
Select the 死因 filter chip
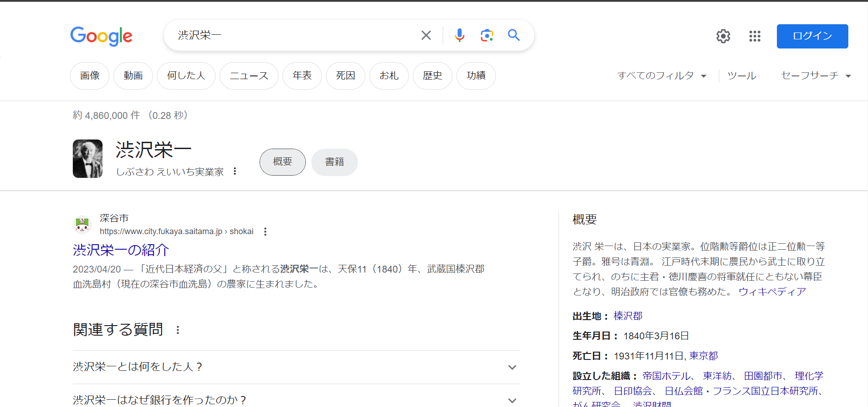pyautogui.click(x=346, y=76)
